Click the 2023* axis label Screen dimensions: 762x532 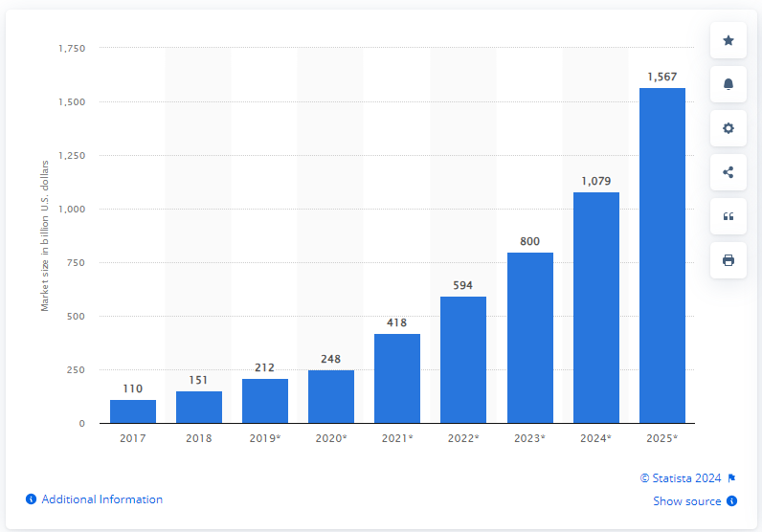[x=529, y=438]
